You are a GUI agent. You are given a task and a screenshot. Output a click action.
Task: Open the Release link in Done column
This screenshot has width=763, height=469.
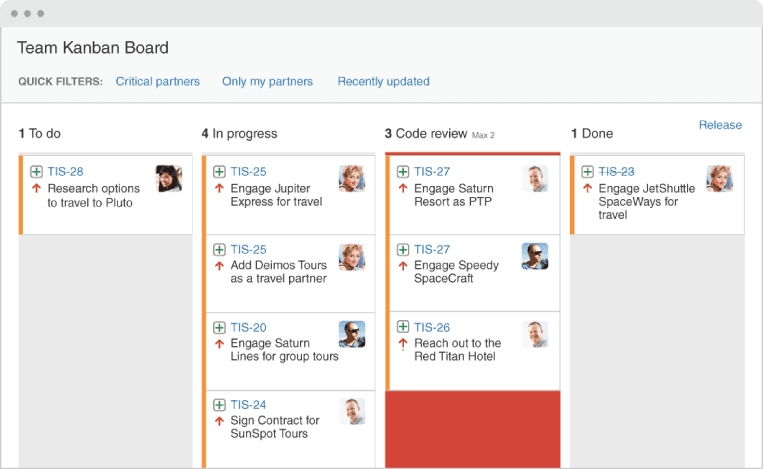click(x=720, y=125)
